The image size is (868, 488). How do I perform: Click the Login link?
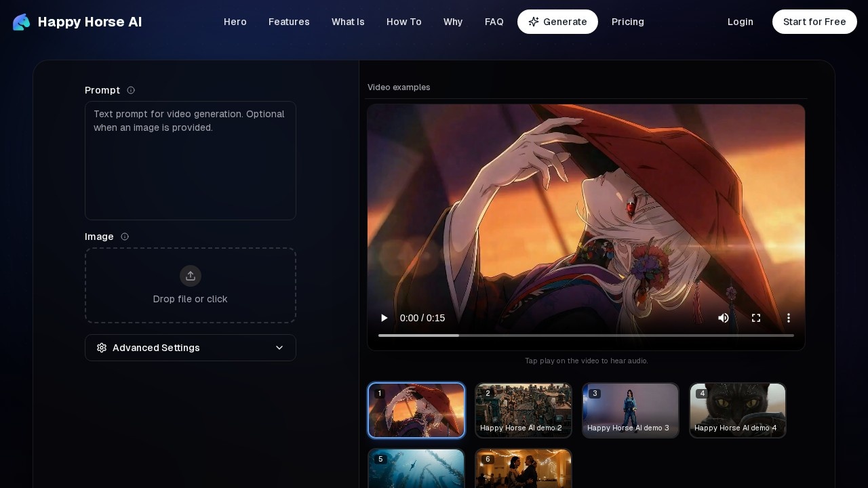pyautogui.click(x=741, y=22)
